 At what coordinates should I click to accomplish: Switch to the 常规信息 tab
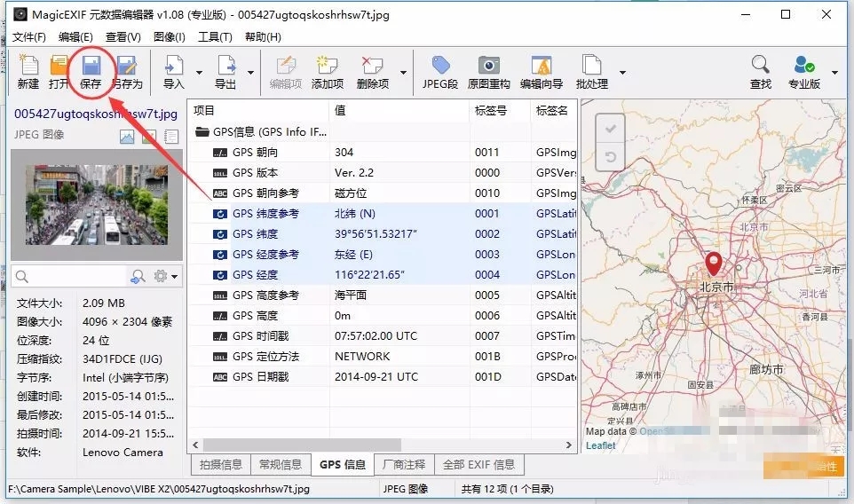280,465
